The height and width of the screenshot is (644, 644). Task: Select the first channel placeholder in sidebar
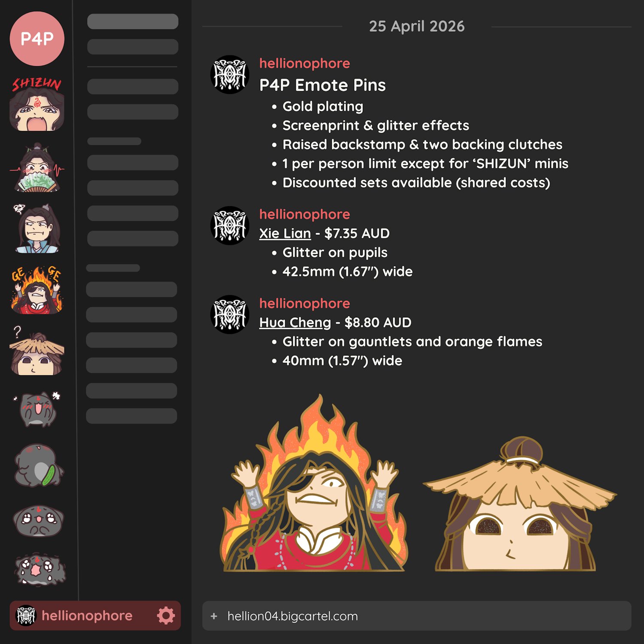pyautogui.click(x=133, y=21)
